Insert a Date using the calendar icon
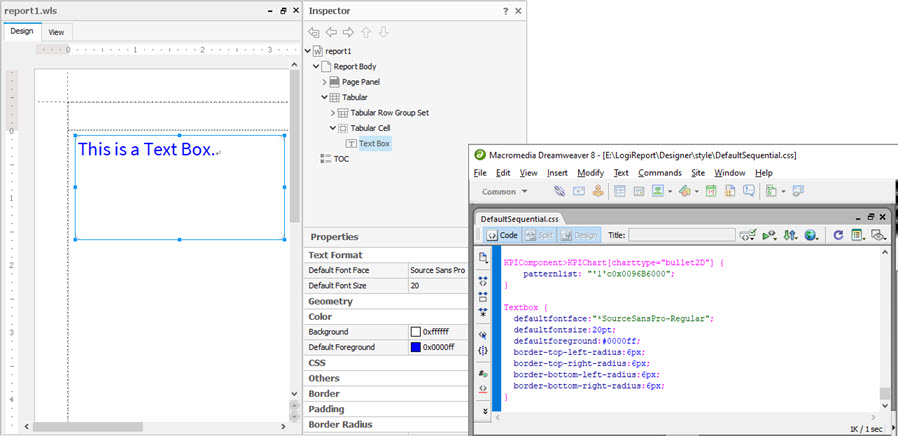The height and width of the screenshot is (436, 898). 711,191
